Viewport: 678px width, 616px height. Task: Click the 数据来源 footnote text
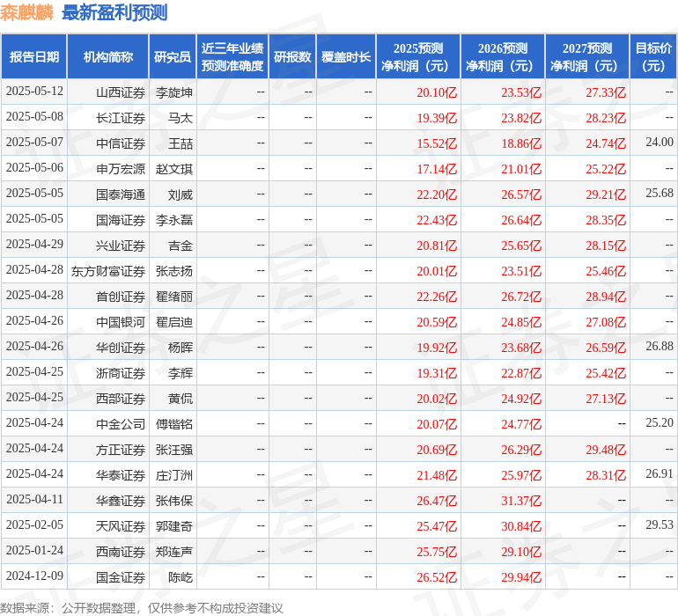click(x=142, y=608)
